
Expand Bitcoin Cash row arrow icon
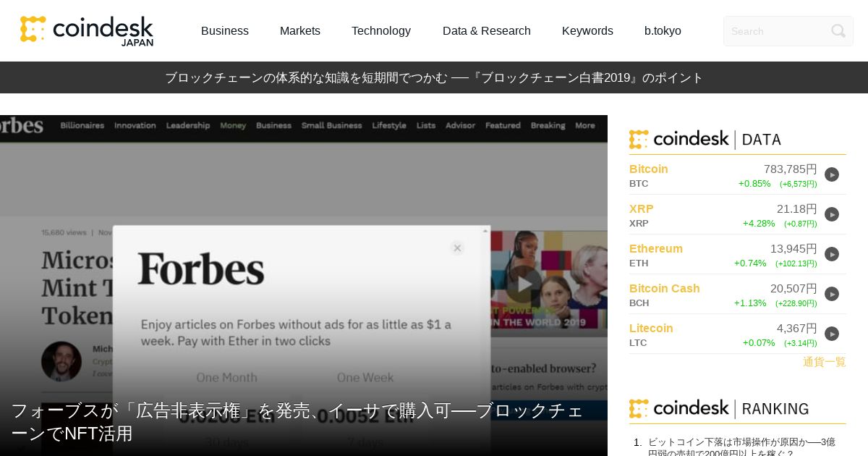(x=832, y=294)
